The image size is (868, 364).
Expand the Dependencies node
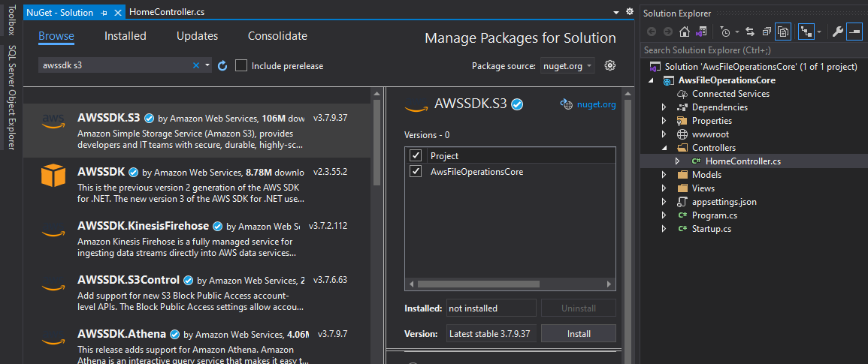pos(664,107)
